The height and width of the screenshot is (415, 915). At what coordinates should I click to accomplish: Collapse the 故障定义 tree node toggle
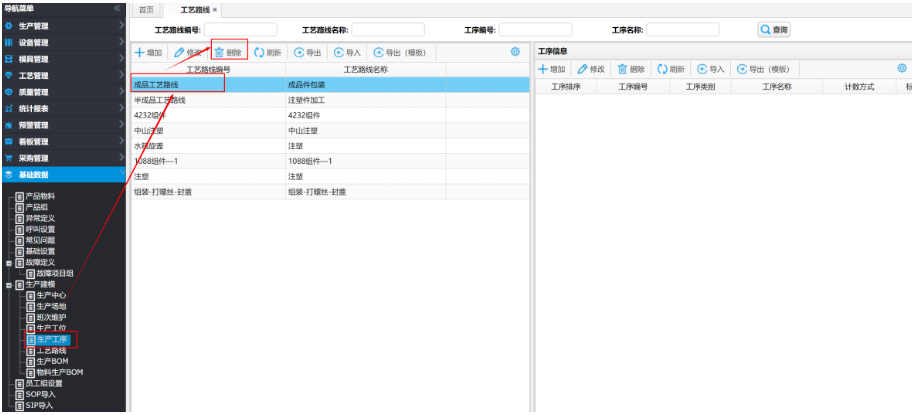pyautogui.click(x=9, y=263)
